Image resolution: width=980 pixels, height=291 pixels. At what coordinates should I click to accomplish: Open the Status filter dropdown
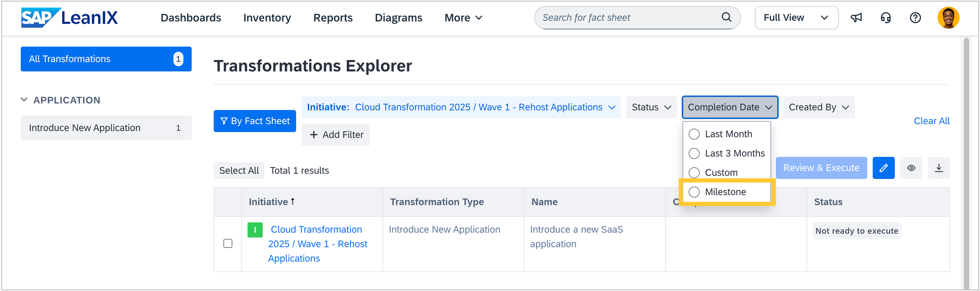tap(651, 107)
